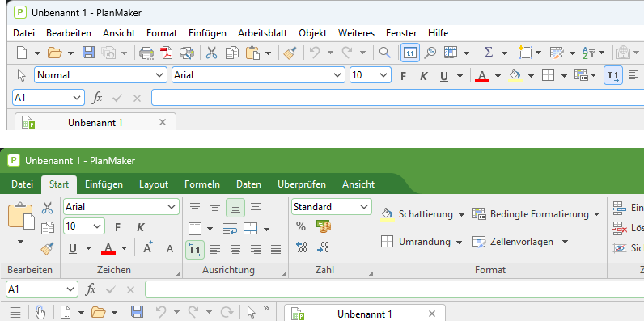Open the Weiteres menu
Viewport: 644px width, 325px height.
click(356, 33)
